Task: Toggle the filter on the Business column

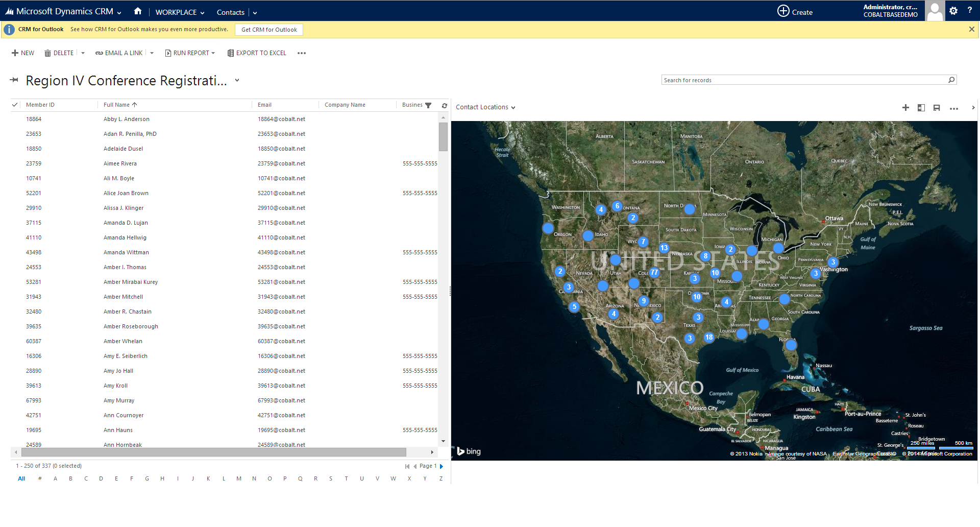Action: (429, 105)
